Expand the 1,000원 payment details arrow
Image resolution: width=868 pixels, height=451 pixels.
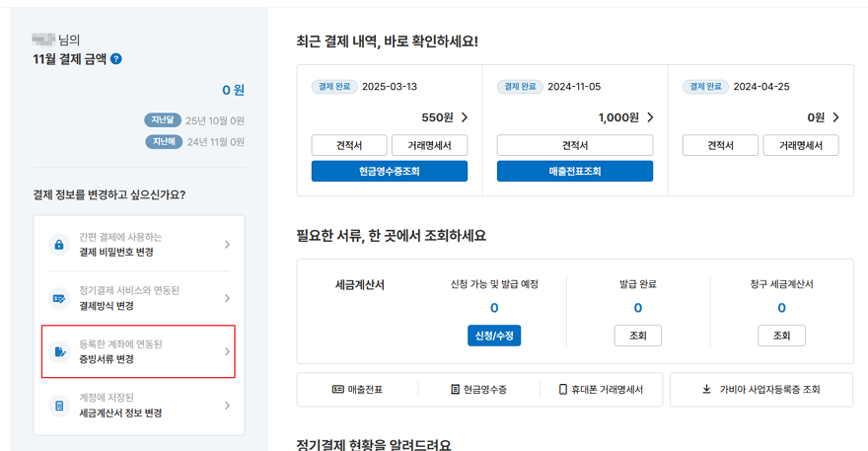click(x=650, y=117)
